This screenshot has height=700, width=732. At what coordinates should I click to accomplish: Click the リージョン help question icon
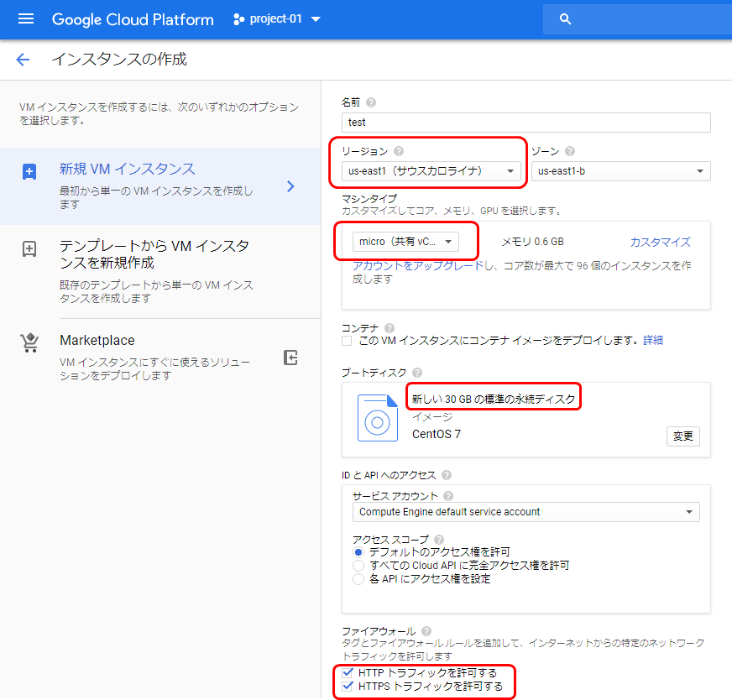[399, 151]
